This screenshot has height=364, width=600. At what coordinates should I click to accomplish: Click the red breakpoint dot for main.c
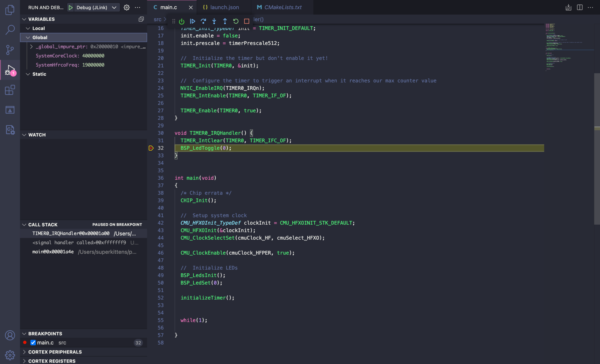click(25, 342)
